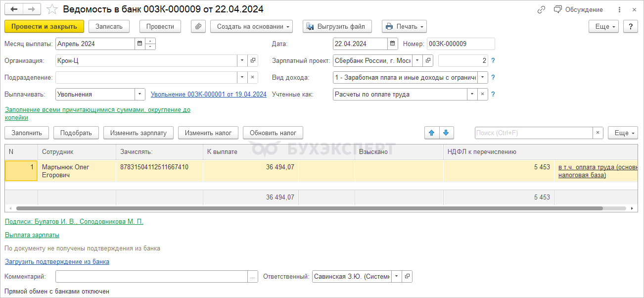Click the К выплате column header

[250, 152]
